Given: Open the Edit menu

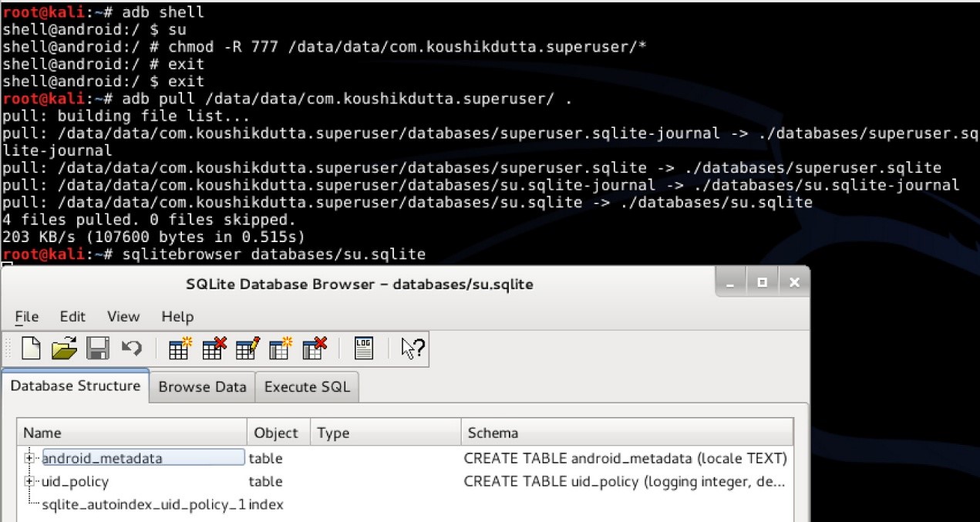Looking at the screenshot, I should click(x=73, y=316).
